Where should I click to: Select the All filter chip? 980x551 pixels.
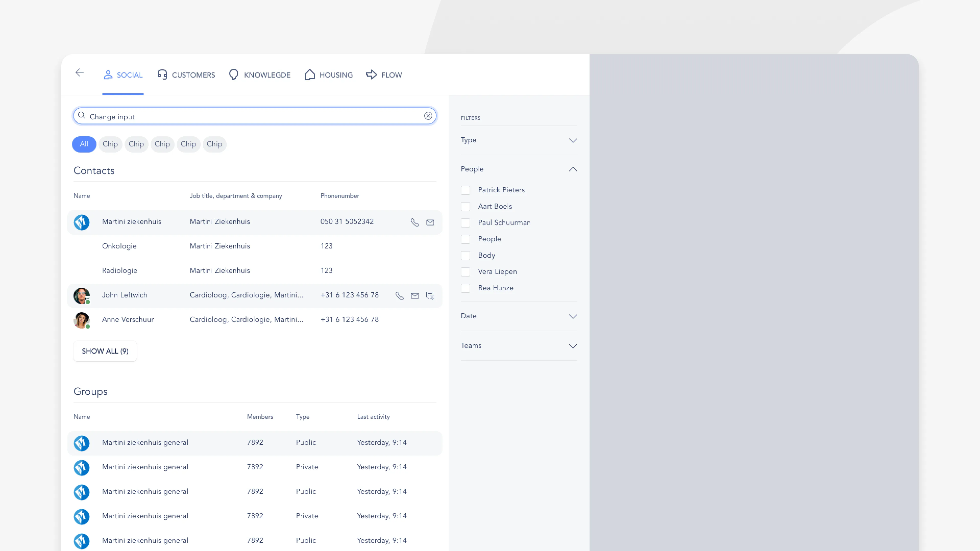[x=84, y=144]
